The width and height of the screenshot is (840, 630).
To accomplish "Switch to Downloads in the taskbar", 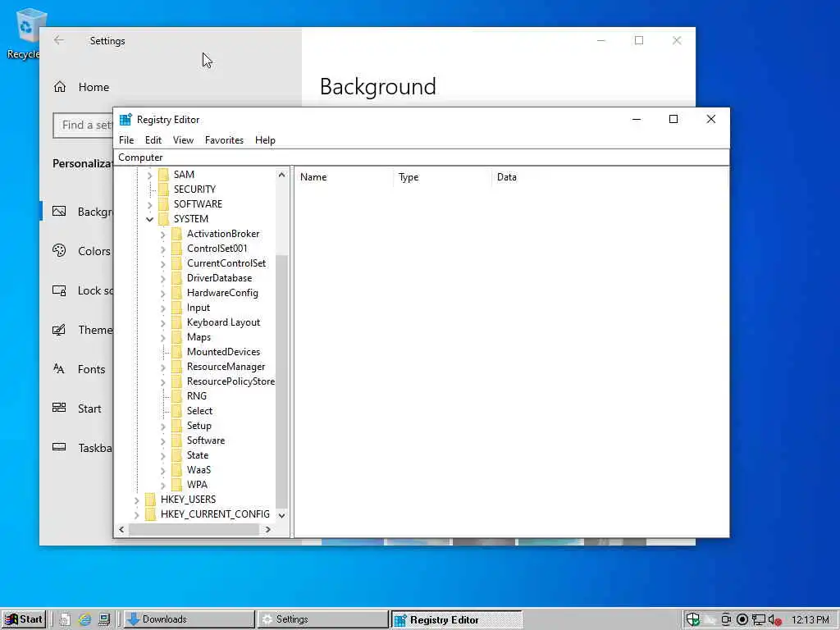I will tap(189, 619).
